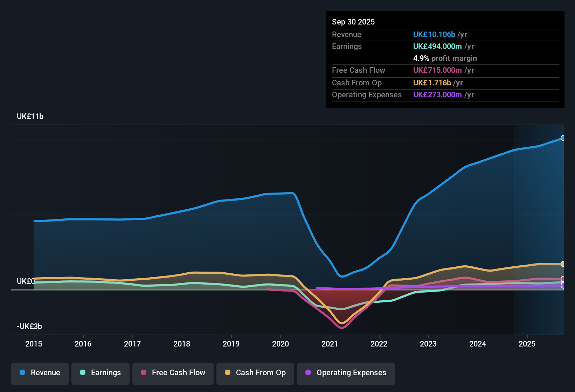Click the UK£10.106b revenue value
Screen dimensions: 575x392
coord(434,34)
